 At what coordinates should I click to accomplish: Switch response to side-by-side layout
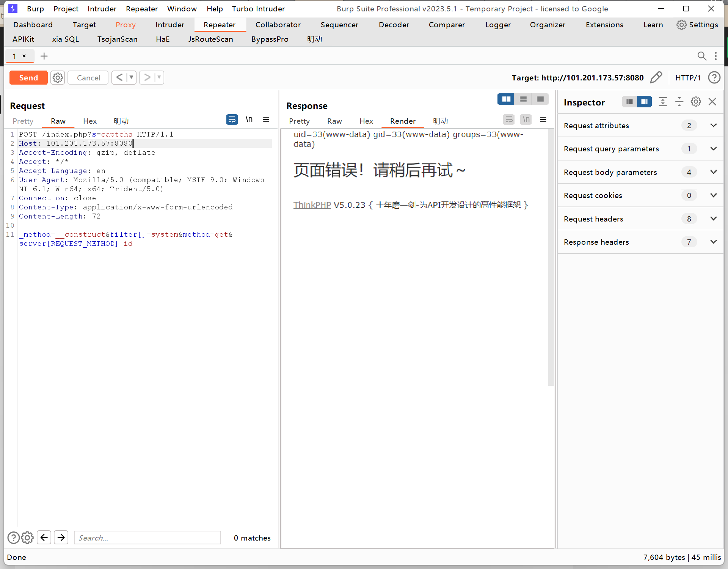[x=506, y=99]
